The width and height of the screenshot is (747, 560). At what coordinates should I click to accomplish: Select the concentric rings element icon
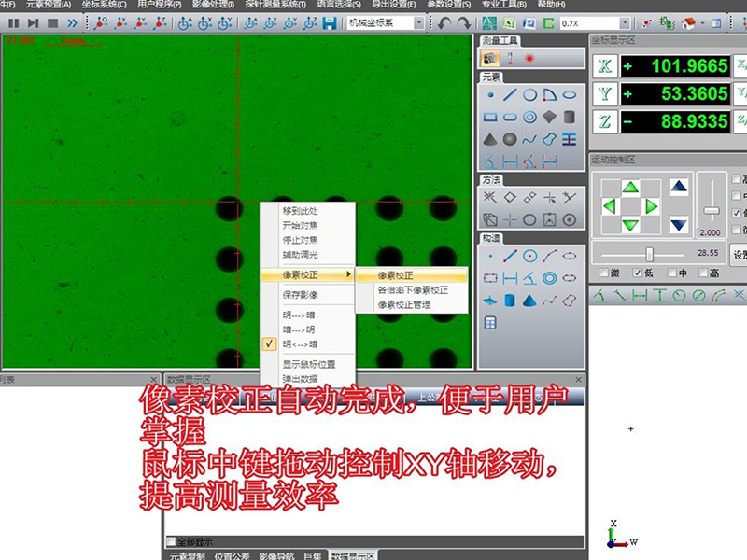click(529, 118)
